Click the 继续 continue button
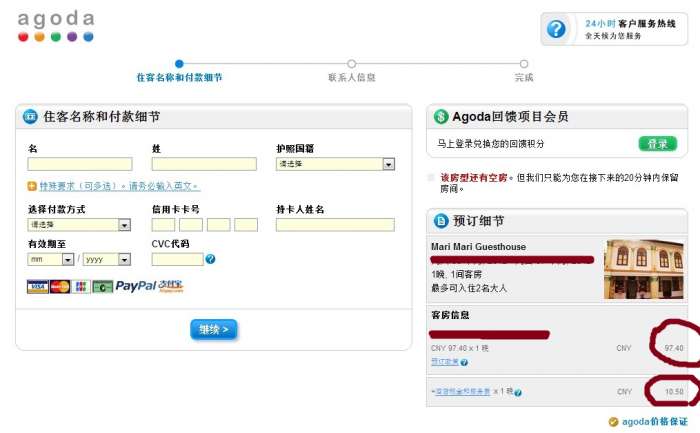Image resolution: width=700 pixels, height=433 pixels. [x=213, y=329]
